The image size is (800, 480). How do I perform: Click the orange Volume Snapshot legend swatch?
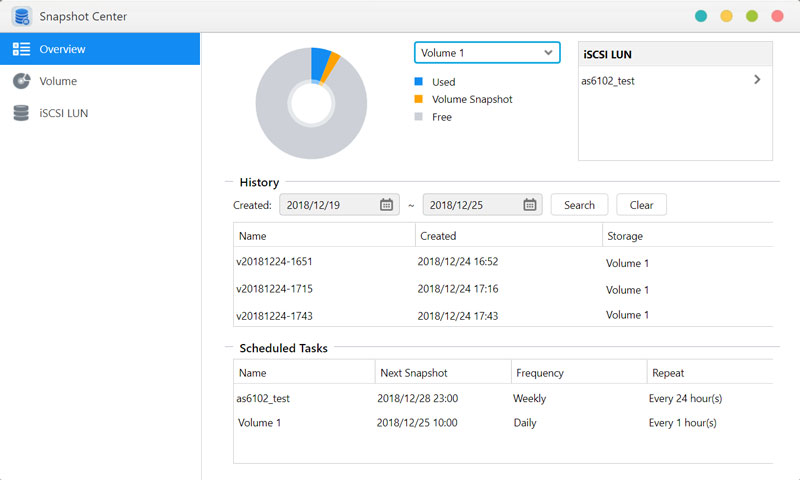pos(419,100)
